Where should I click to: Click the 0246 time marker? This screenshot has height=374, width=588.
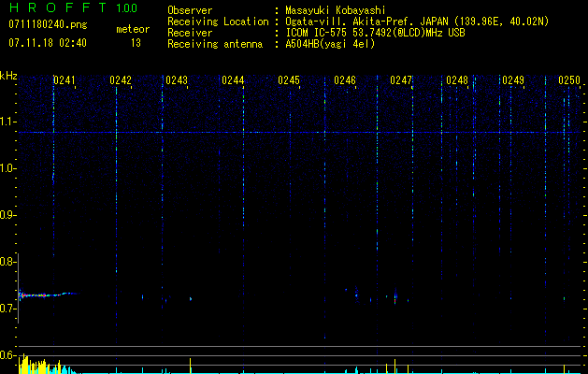[x=345, y=80]
